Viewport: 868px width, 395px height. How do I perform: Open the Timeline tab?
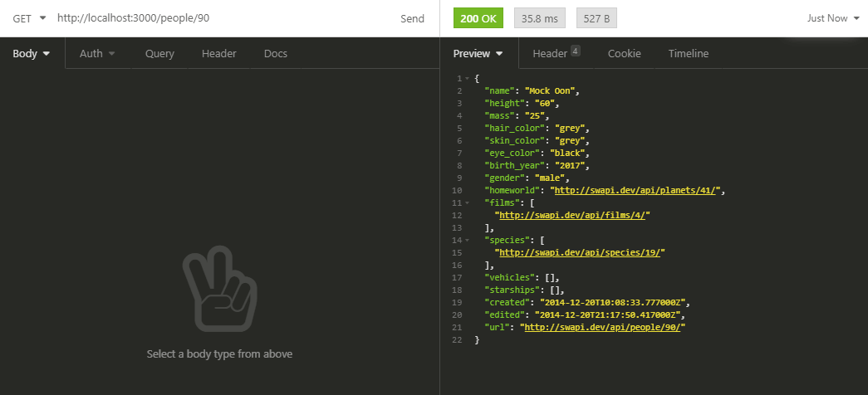(688, 54)
